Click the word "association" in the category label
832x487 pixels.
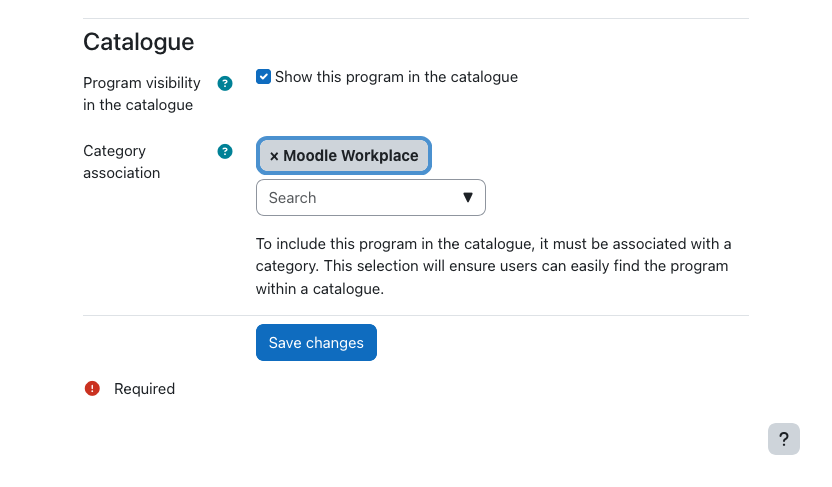[x=121, y=173]
